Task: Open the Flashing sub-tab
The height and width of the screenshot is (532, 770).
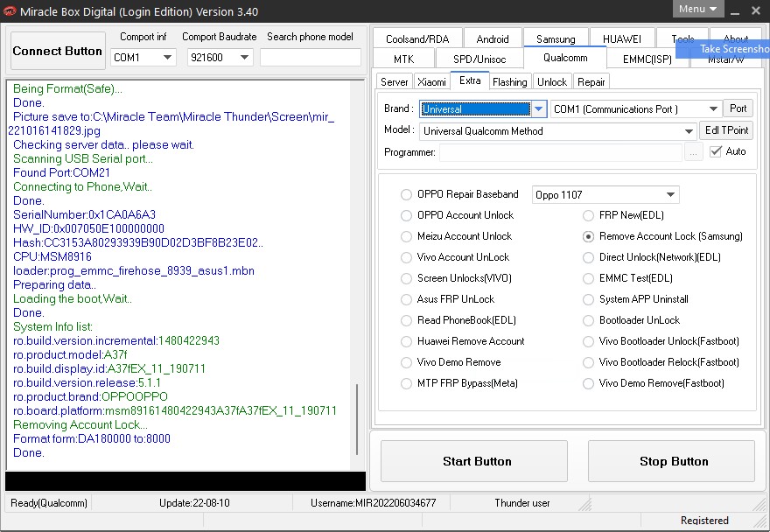Action: click(x=510, y=81)
